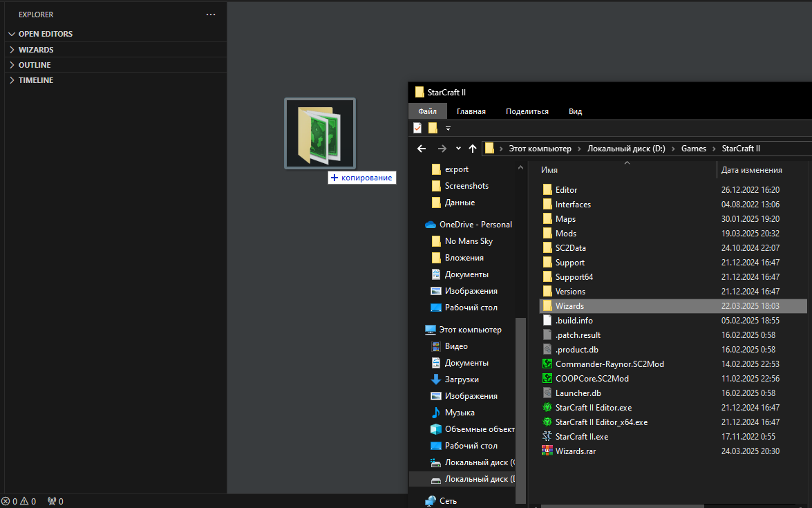This screenshot has height=508, width=812.
Task: Sort by Дата изменения column header
Action: pos(751,170)
